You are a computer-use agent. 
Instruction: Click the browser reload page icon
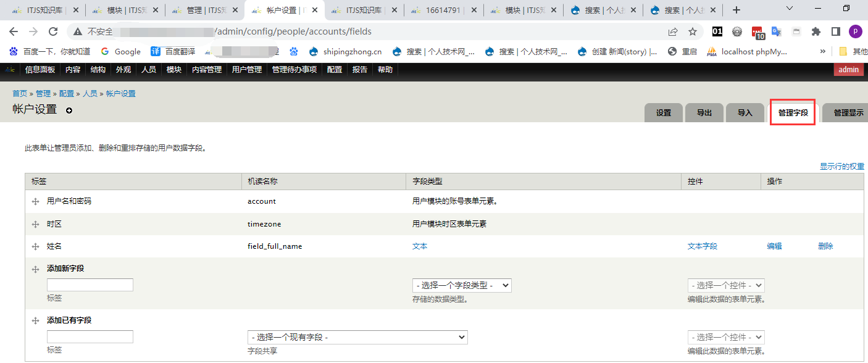pyautogui.click(x=53, y=31)
